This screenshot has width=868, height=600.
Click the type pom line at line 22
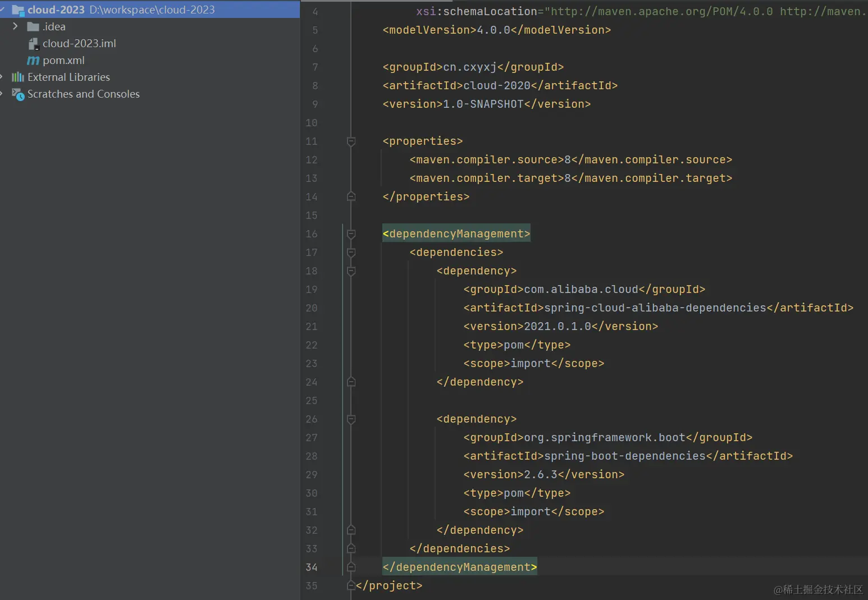(x=517, y=345)
